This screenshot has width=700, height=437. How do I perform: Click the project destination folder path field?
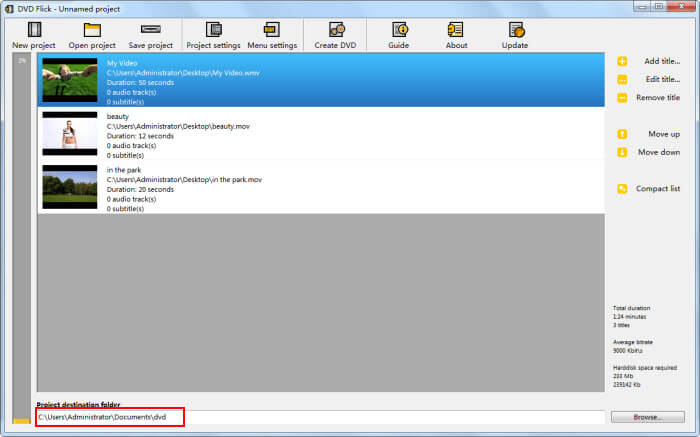[321, 417]
